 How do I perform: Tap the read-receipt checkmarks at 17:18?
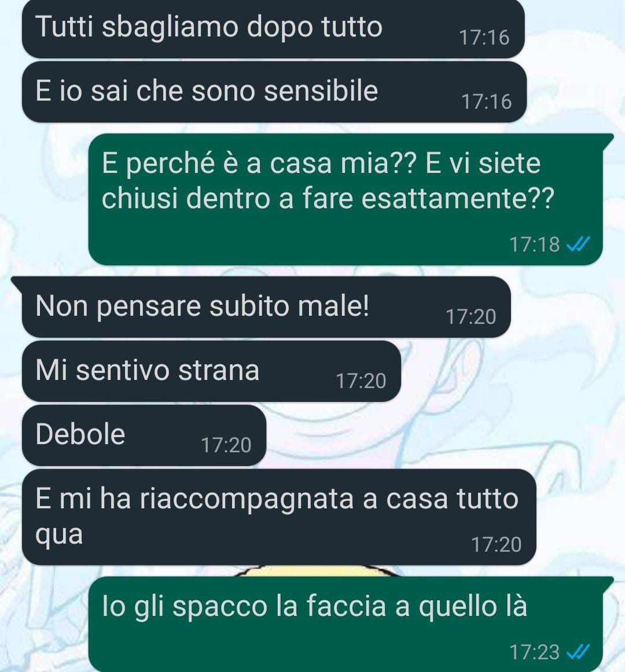click(578, 244)
